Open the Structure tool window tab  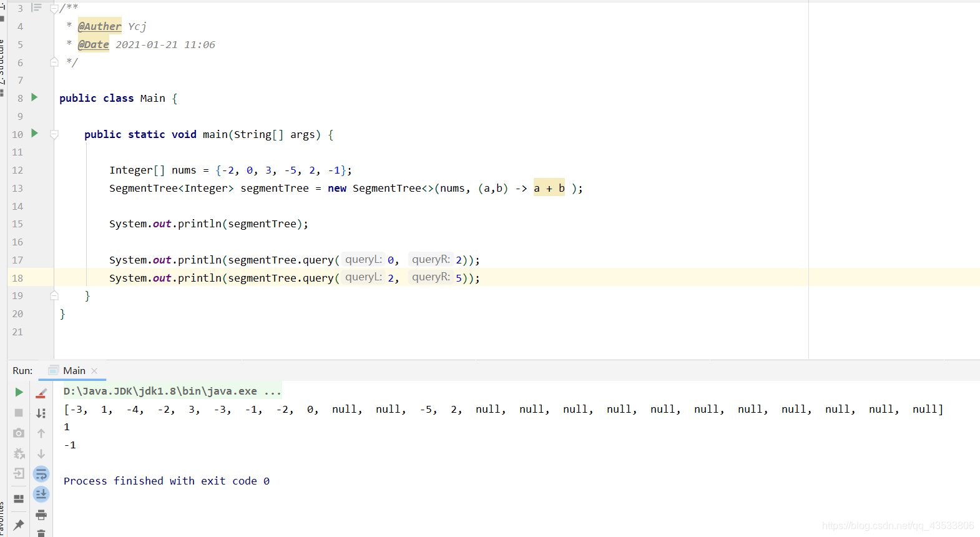click(x=2, y=61)
